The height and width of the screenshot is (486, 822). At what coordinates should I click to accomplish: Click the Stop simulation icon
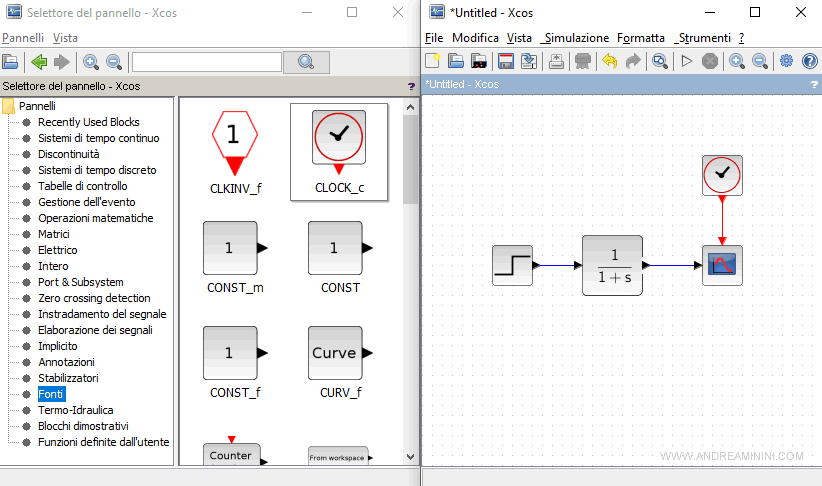[710, 61]
